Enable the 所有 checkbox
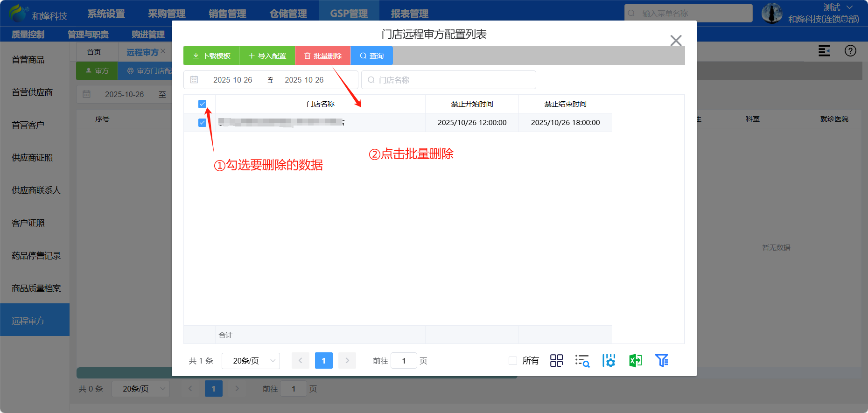This screenshot has height=413, width=868. (x=513, y=361)
